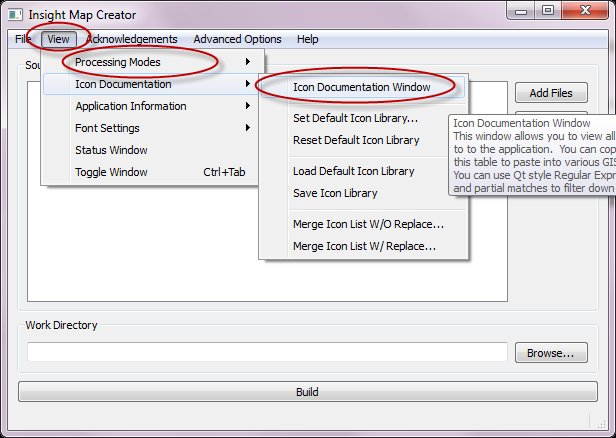The height and width of the screenshot is (438, 616).
Task: Select the Icon Documentation menu entry
Action: [x=123, y=84]
